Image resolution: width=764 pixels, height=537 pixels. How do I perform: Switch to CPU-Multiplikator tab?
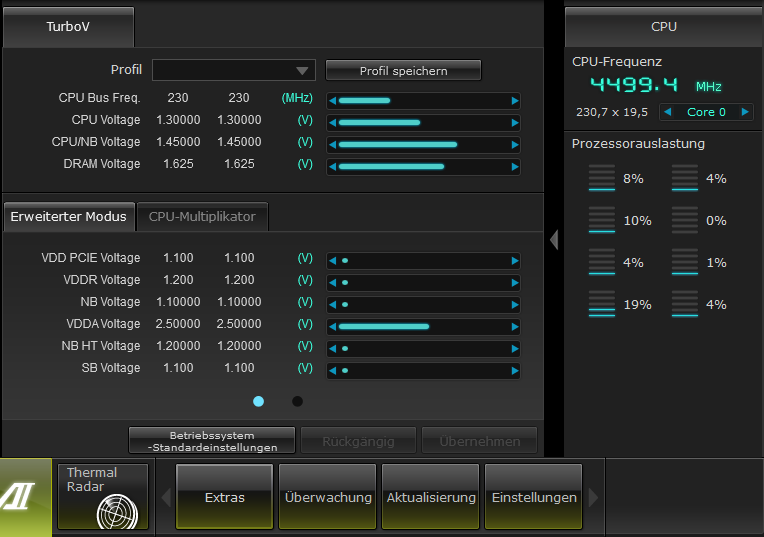click(202, 217)
